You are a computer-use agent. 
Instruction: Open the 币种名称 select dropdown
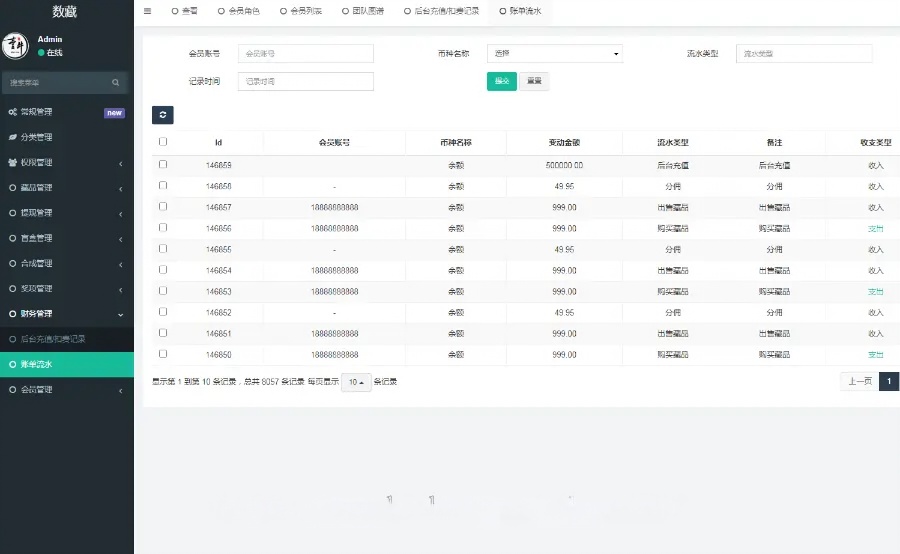(x=554, y=54)
